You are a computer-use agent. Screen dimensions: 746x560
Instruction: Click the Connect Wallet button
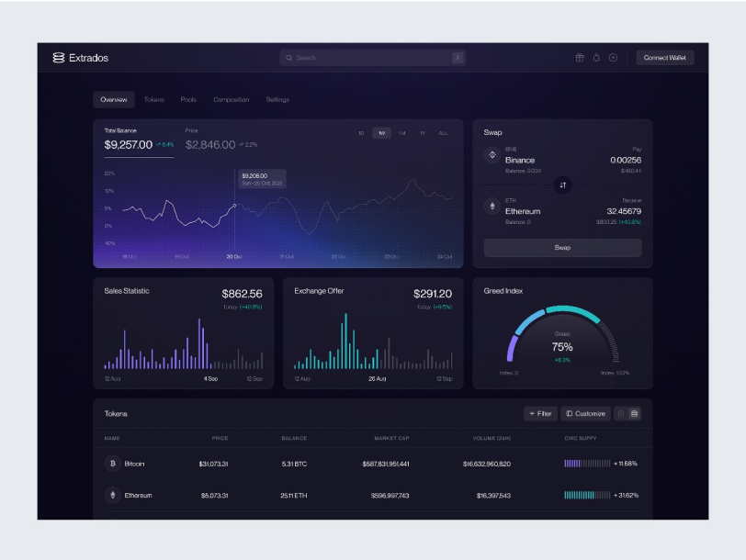[x=664, y=57]
